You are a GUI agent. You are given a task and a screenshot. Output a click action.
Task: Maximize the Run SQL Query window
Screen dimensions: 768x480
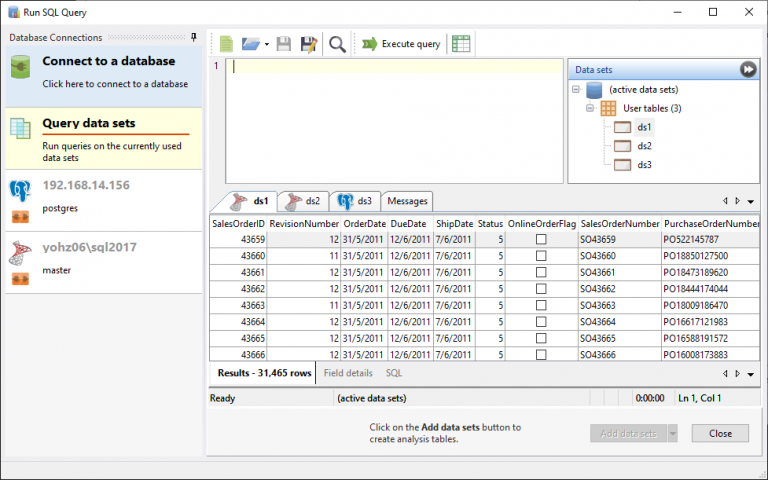(713, 12)
